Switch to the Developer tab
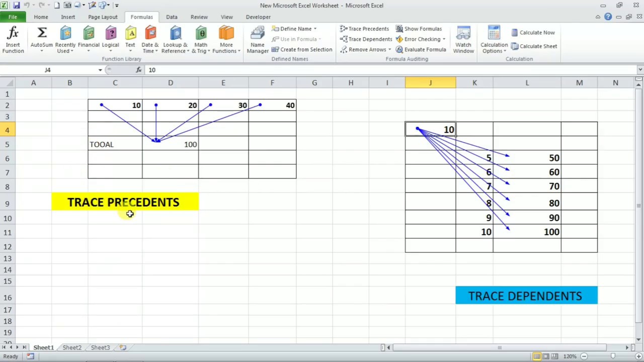Screen dimensions: 644x362 point(258,17)
